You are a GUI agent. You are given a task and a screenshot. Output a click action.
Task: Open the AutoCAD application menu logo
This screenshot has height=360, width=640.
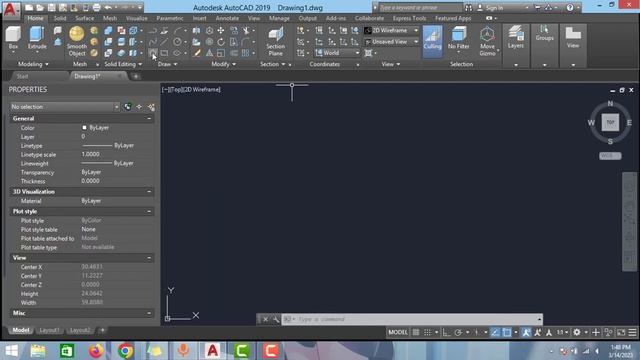(x=11, y=10)
